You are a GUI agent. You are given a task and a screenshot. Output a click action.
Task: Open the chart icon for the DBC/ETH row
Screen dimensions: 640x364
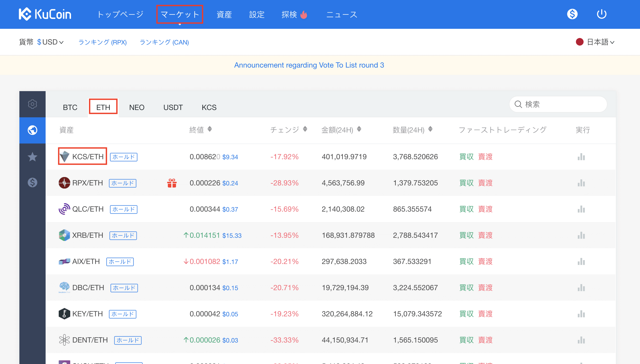[581, 288]
